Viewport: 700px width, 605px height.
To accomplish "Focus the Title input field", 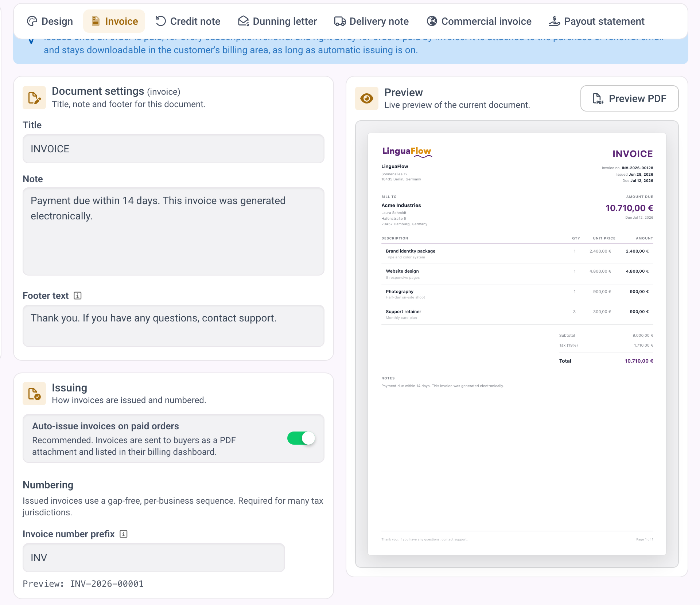I will click(x=174, y=149).
